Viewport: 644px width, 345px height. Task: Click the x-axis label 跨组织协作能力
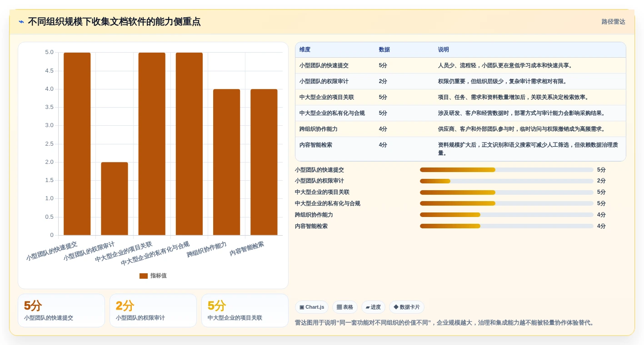207,250
